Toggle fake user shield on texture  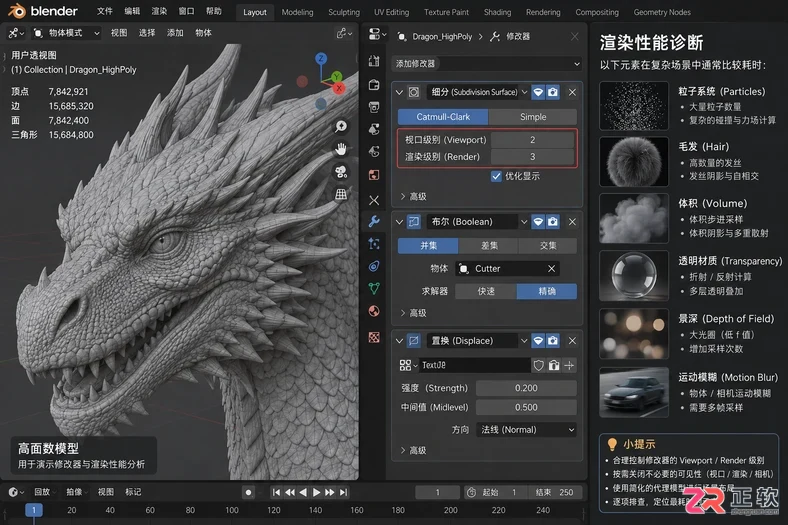(x=538, y=365)
